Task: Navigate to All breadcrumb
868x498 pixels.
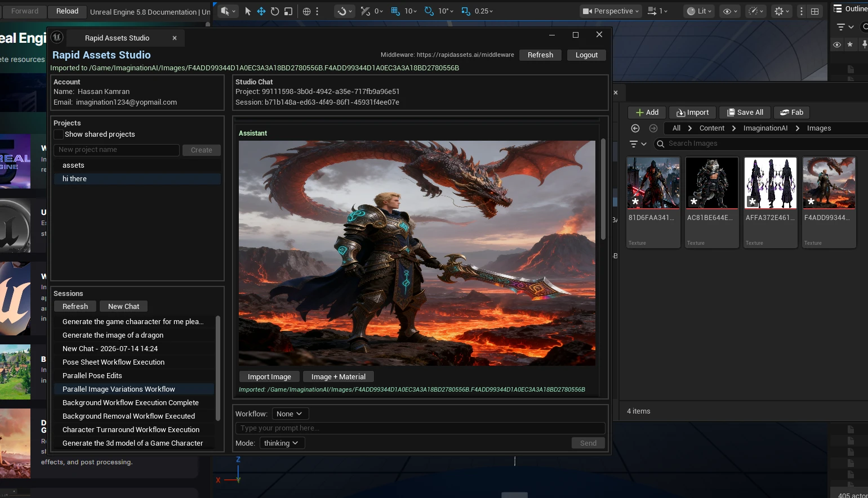Action: 676,128
